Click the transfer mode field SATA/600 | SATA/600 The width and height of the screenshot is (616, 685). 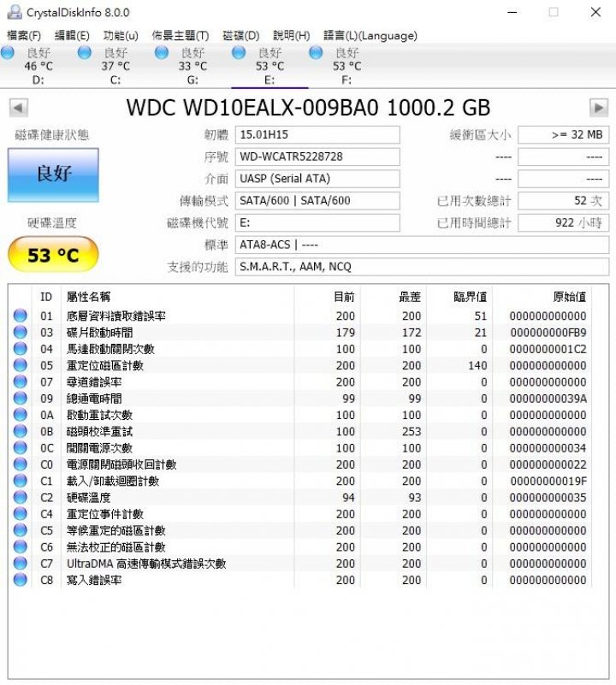[x=317, y=201]
